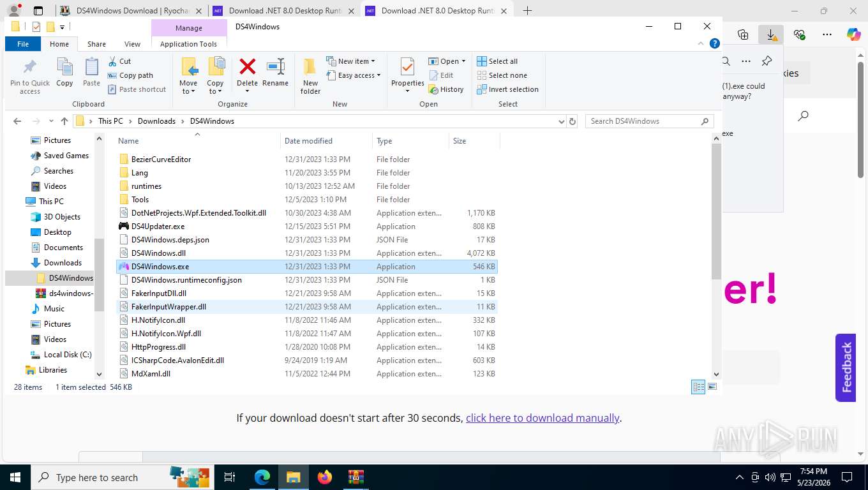Click here to download manually link
Screen dimensions: 868x490
(x=542, y=418)
